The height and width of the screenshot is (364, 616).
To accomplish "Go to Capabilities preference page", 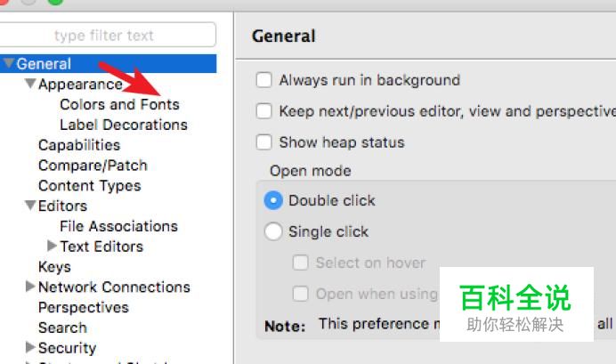I will click(78, 145).
